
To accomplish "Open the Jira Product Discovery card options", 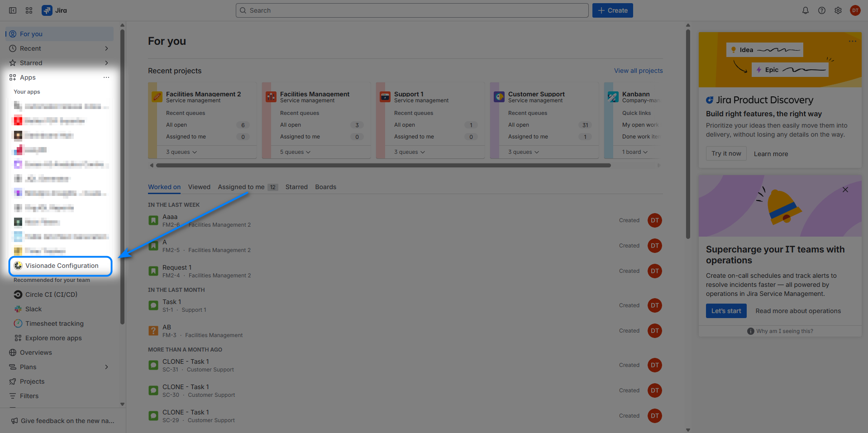I will coord(853,41).
